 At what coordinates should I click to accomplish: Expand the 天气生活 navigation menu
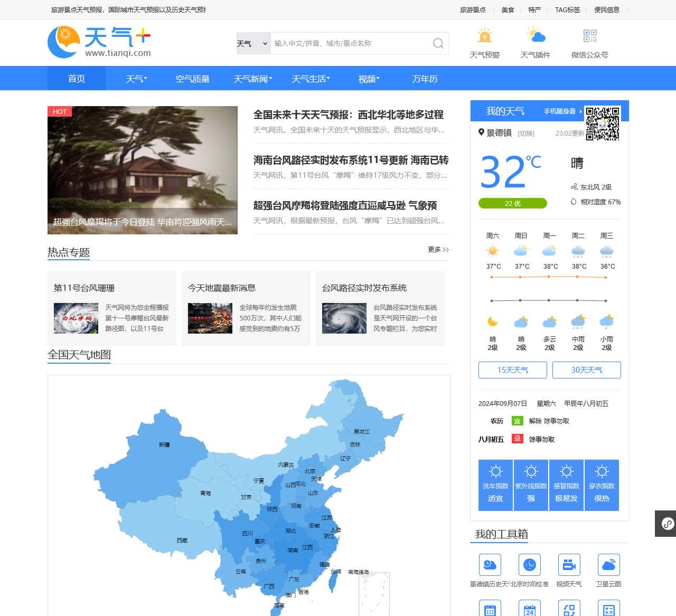pyautogui.click(x=311, y=79)
